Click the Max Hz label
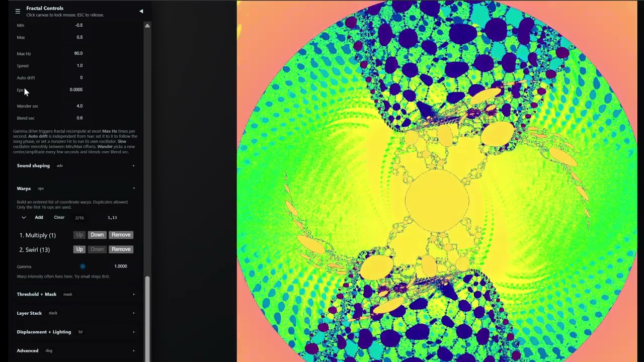The image size is (644, 362). [24, 54]
